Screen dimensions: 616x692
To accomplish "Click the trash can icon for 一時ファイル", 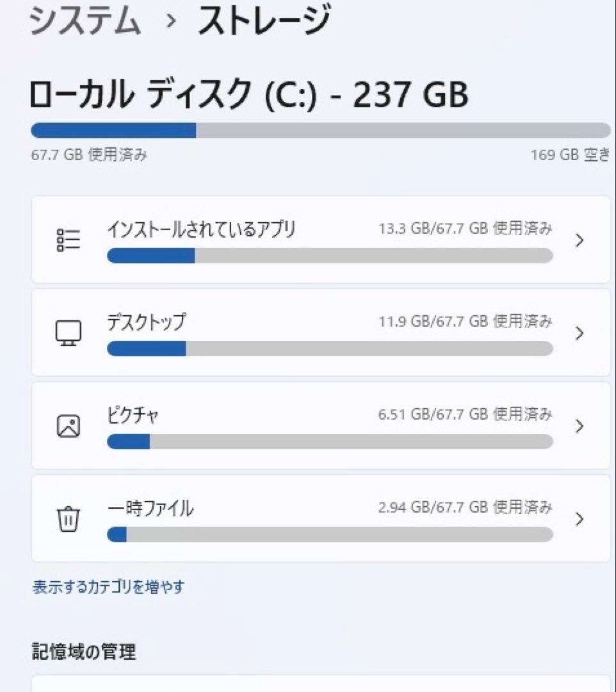I will (69, 518).
